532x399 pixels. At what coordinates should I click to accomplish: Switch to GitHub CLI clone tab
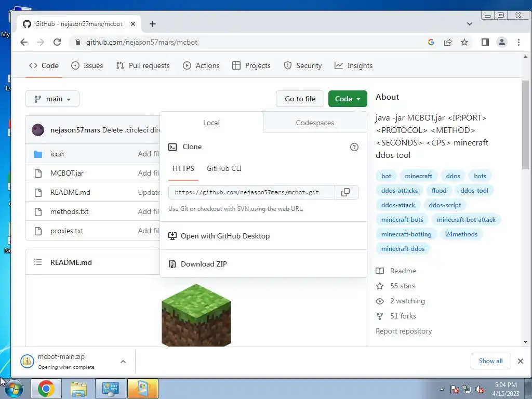coord(224,169)
